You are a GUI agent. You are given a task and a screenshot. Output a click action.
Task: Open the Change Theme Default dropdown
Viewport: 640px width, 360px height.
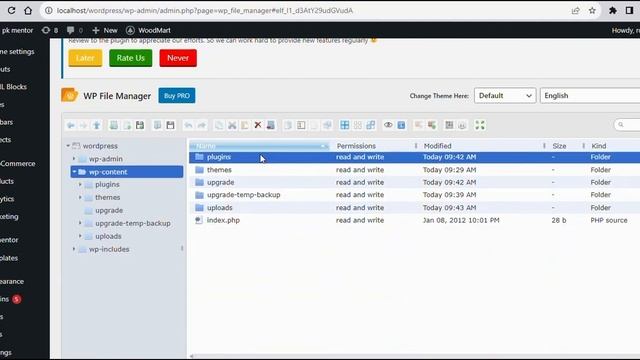point(505,96)
